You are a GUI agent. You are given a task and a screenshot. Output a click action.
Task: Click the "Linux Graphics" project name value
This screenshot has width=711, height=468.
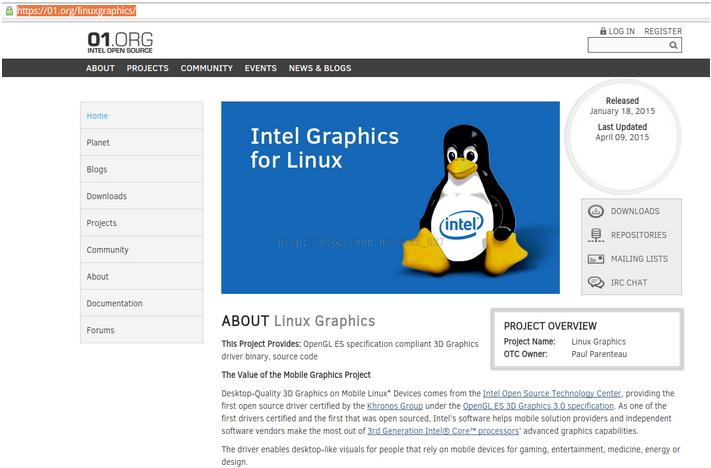point(598,341)
